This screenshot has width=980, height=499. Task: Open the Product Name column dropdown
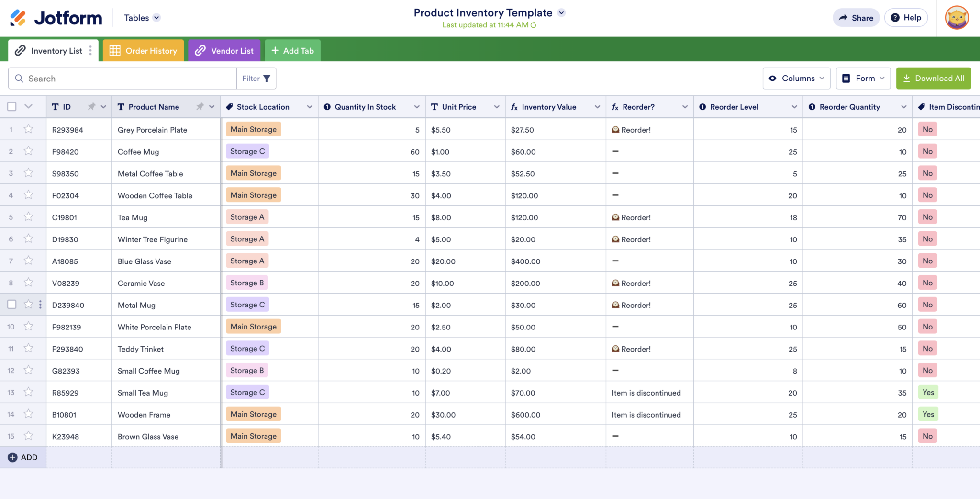point(212,107)
